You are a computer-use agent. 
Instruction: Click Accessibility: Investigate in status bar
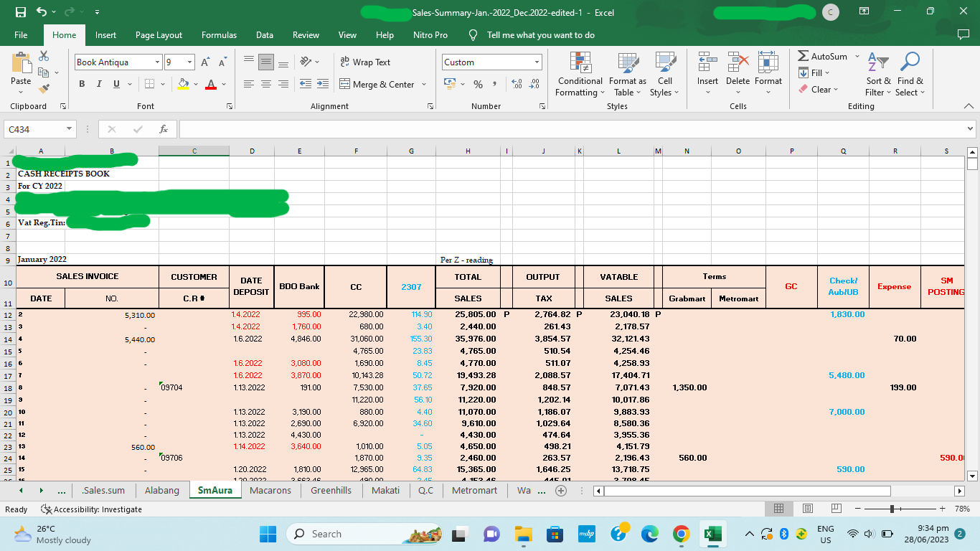pos(92,509)
